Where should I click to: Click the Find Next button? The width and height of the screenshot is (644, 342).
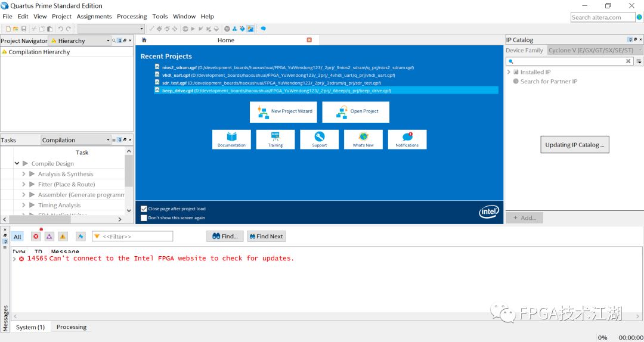(x=266, y=236)
